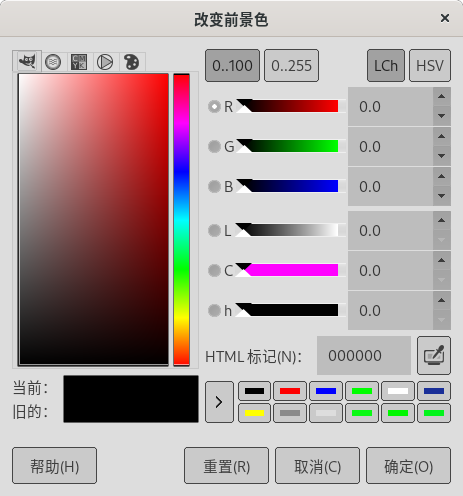Switch to LCh color model
Screen dimensions: 463x496
[x=386, y=66]
